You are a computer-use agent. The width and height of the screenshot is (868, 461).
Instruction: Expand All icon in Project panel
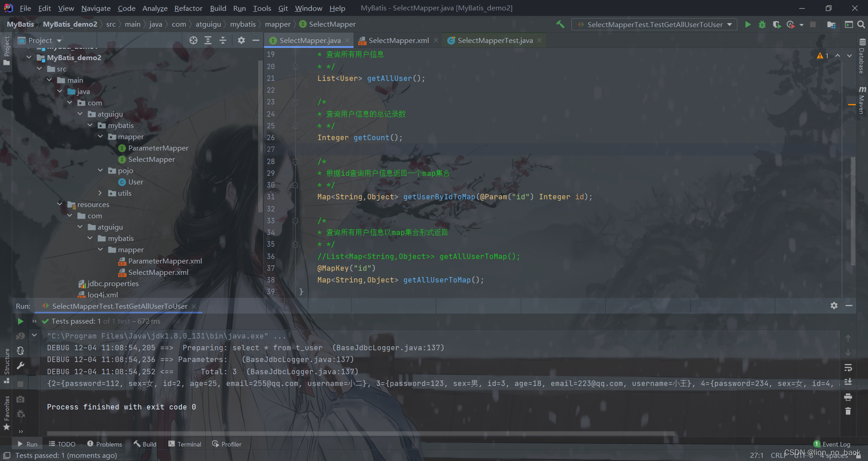click(208, 40)
